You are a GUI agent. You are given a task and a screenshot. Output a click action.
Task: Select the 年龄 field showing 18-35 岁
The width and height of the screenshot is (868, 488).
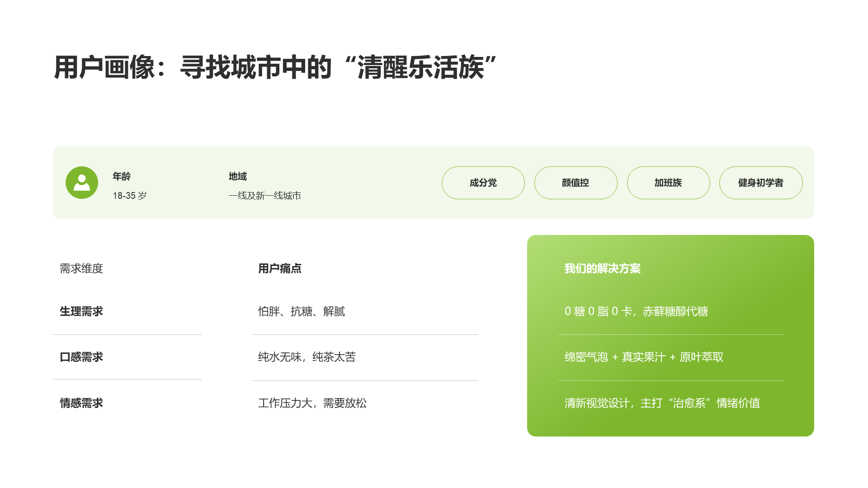click(x=129, y=185)
